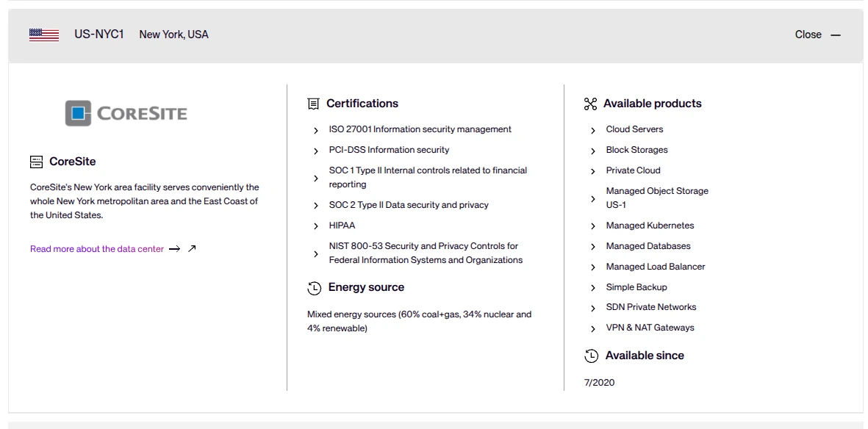Expand ISO 27001 chevron
Image resolution: width=868 pixels, height=429 pixels.
316,131
